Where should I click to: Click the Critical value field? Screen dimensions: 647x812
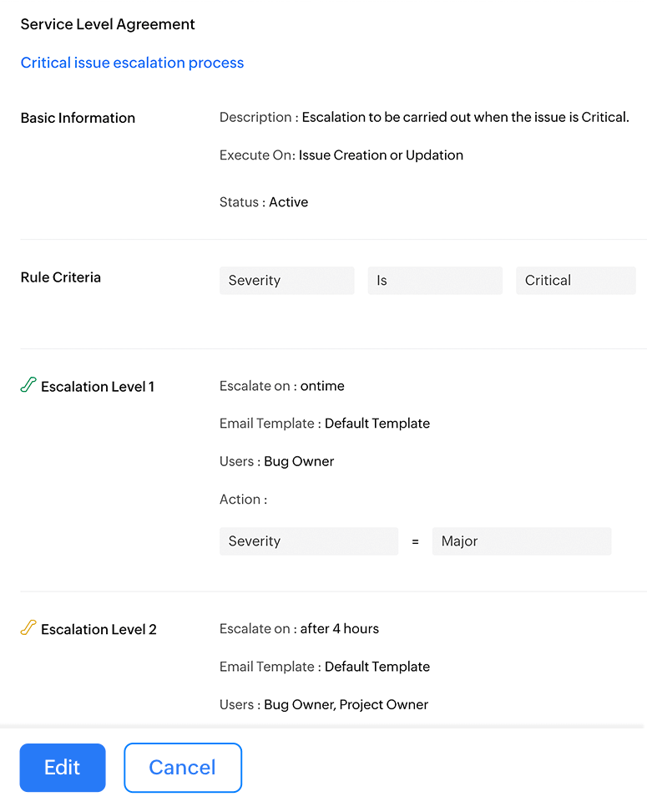(575, 281)
